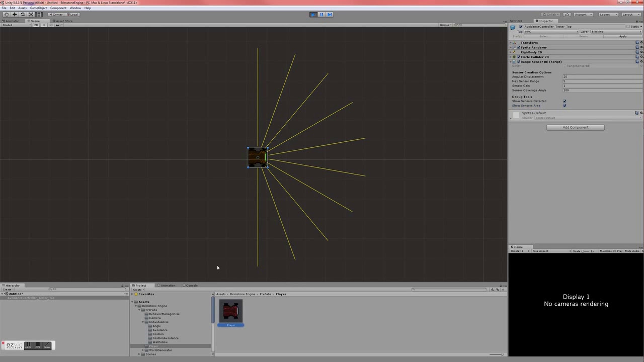Screen dimensions: 644x362
Task: Toggle Local/Global handle rotation button
Action: (x=72, y=14)
